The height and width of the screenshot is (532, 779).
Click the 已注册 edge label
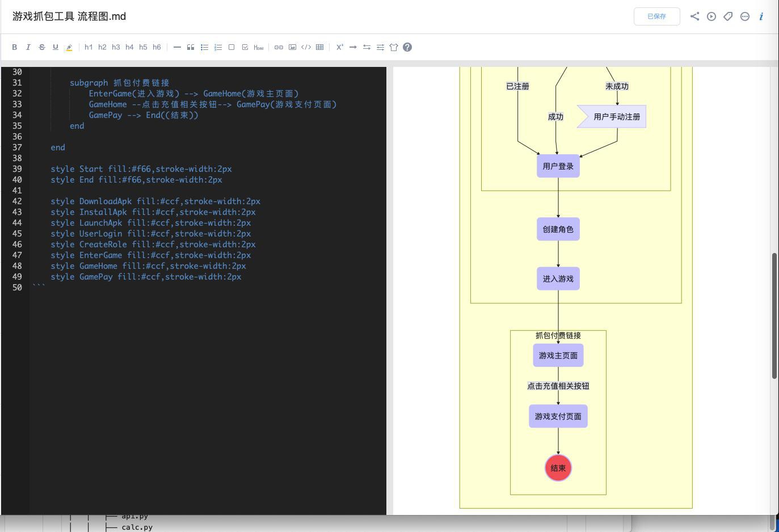pyautogui.click(x=517, y=86)
